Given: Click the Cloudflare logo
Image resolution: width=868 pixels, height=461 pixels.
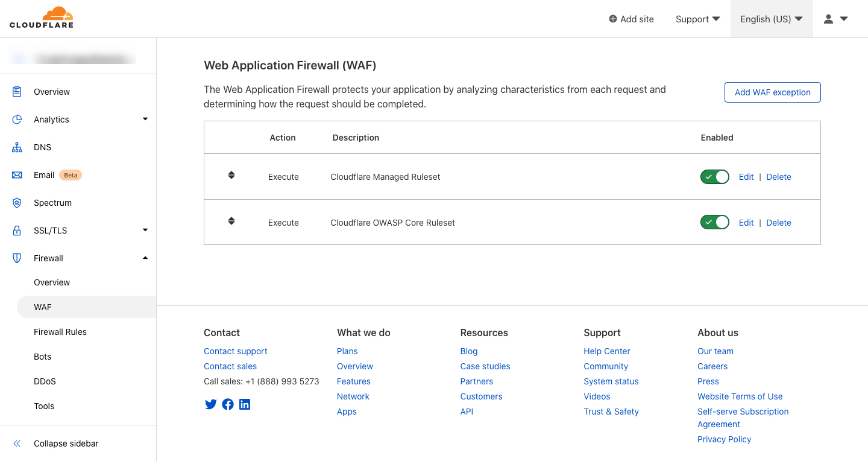Looking at the screenshot, I should click(42, 17).
